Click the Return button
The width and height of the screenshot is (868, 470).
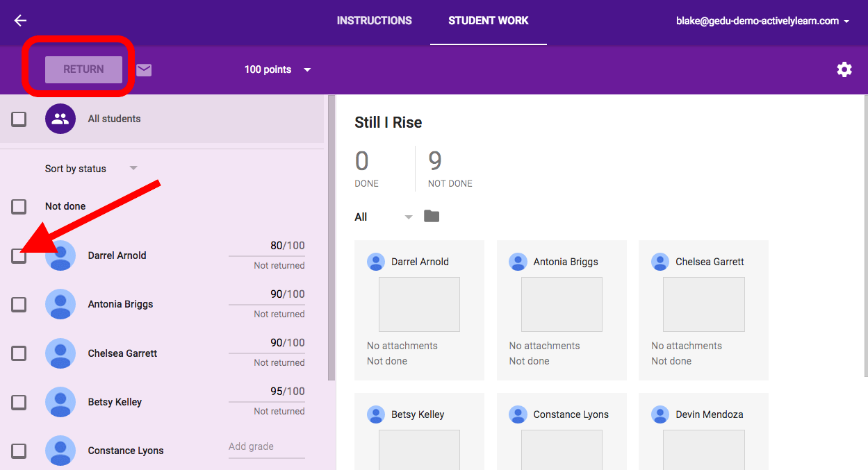pyautogui.click(x=84, y=69)
